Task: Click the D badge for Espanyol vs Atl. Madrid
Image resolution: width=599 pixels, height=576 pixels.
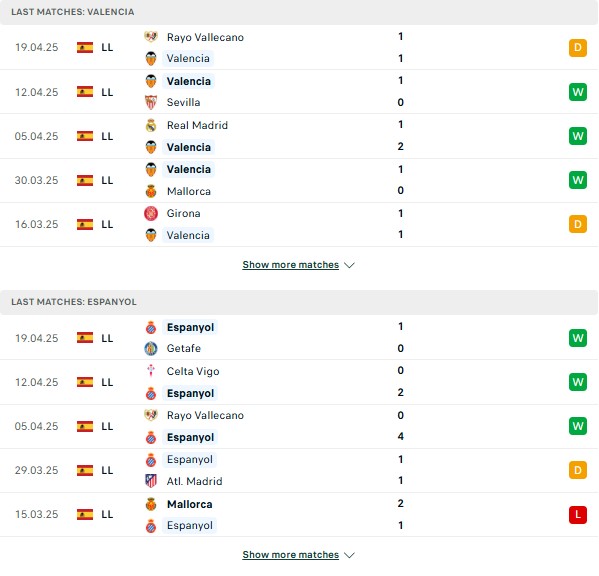Action: [578, 470]
